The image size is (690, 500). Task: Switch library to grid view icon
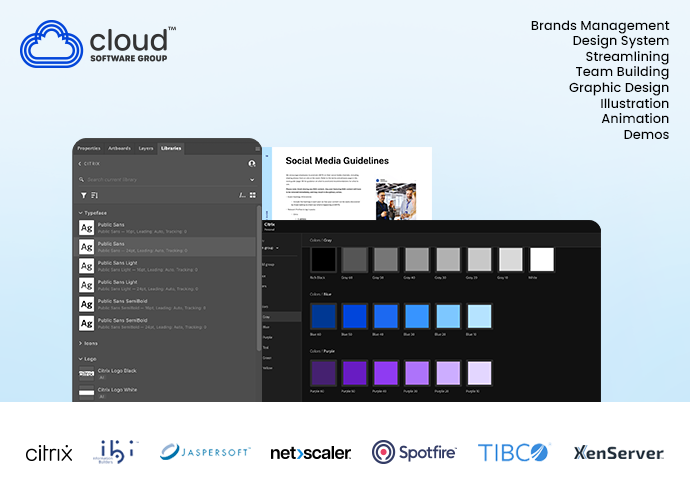coord(253,195)
